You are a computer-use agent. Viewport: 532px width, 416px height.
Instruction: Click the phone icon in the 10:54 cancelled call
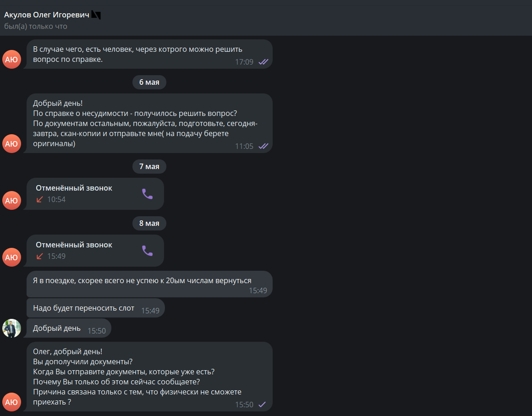(147, 194)
